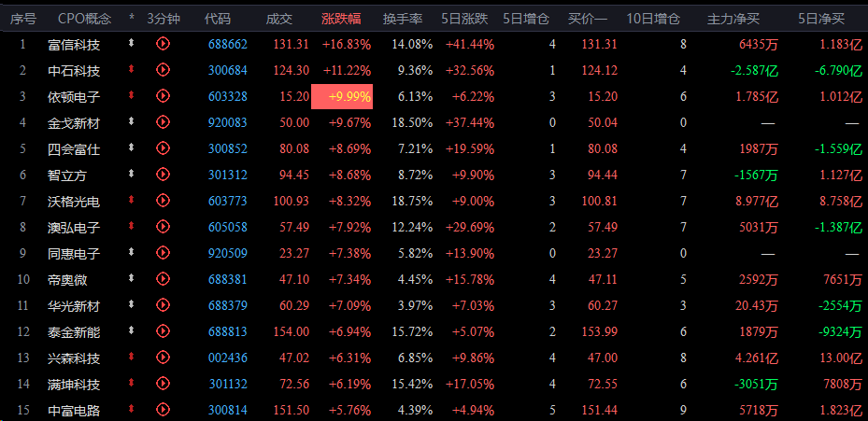The height and width of the screenshot is (421, 868).
Task: Sort by the 5日涨跌 column header
Action: [465, 19]
